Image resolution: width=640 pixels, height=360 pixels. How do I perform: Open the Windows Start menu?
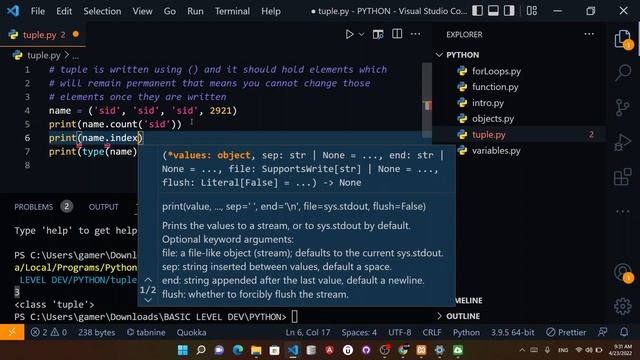point(183,350)
